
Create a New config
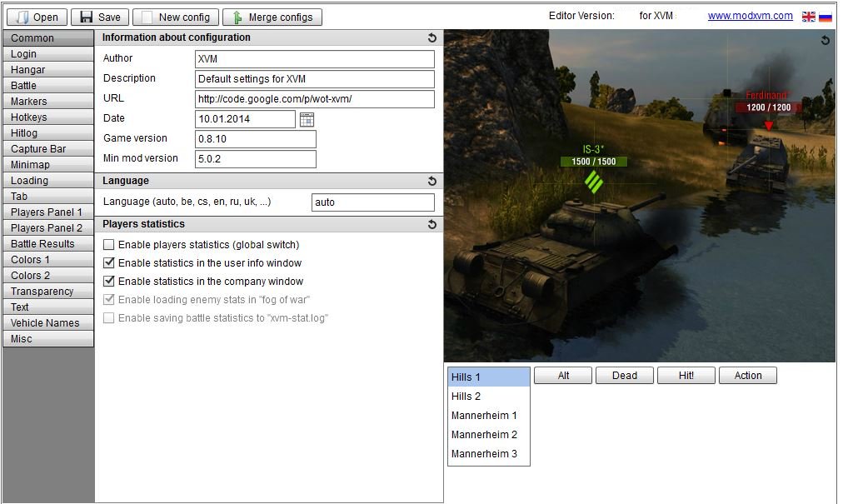click(176, 17)
